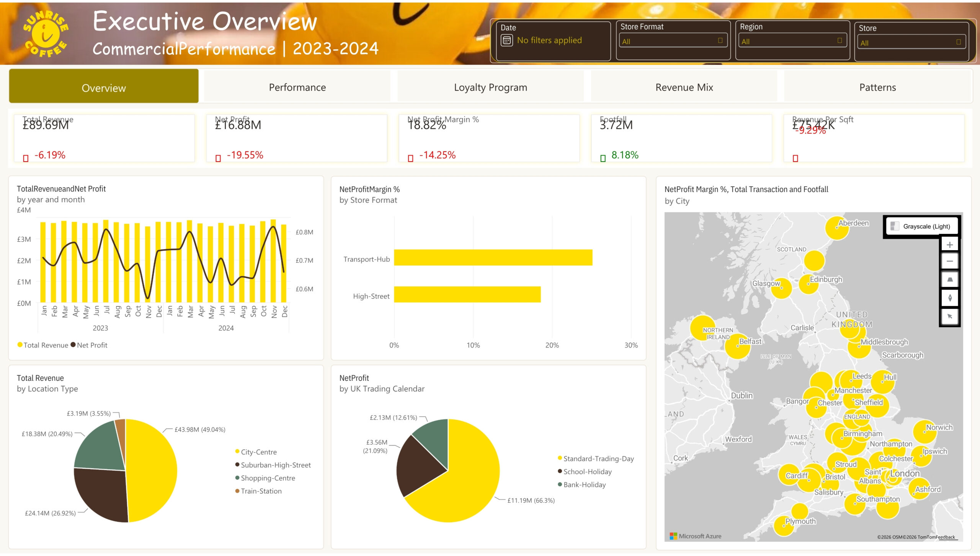This screenshot has height=556, width=980.
Task: Select the Overview tab
Action: coord(104,86)
